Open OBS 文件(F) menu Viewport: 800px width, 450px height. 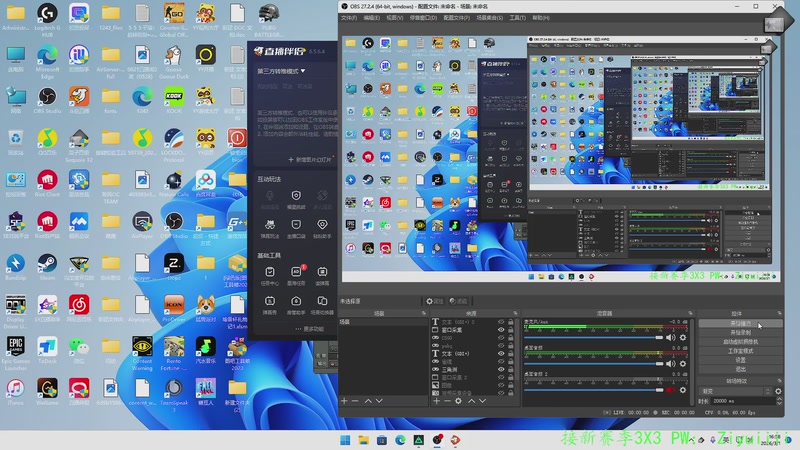(x=349, y=18)
